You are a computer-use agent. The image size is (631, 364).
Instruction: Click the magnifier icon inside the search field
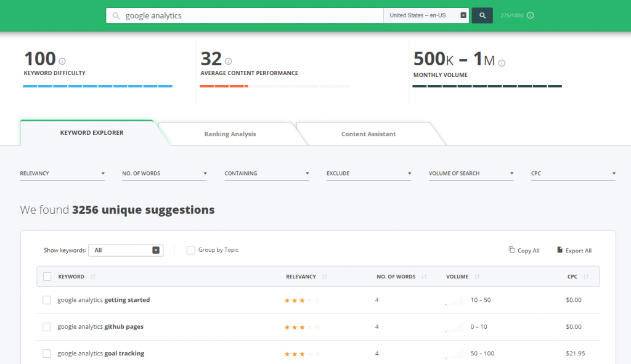(x=116, y=15)
